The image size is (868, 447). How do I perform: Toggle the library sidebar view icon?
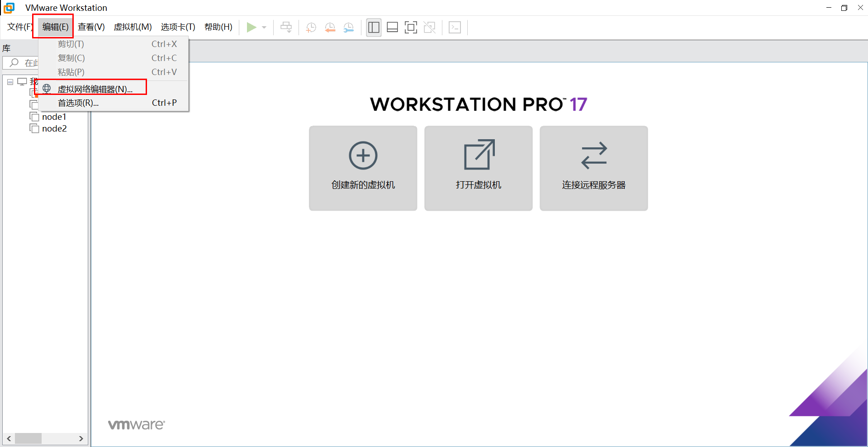click(374, 27)
